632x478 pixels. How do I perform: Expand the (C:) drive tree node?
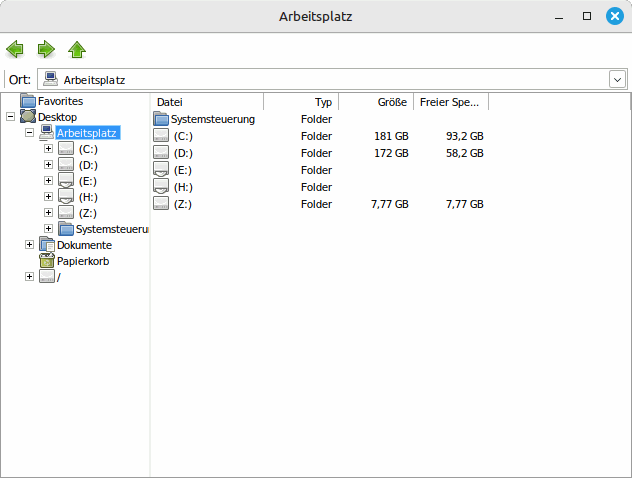click(x=48, y=149)
